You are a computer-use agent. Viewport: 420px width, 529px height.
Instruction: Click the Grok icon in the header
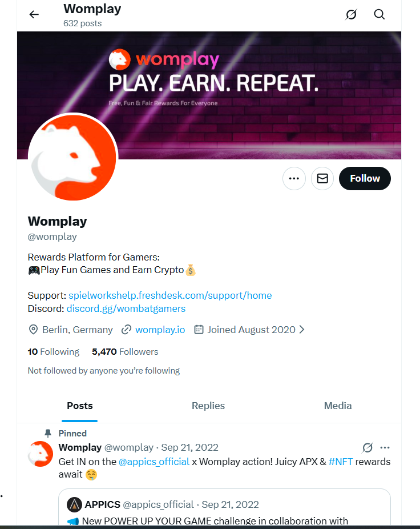coord(352,15)
